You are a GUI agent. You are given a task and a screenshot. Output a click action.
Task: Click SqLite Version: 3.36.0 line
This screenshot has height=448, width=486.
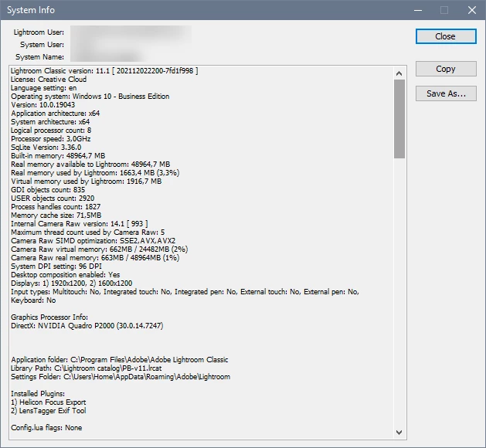coord(46,148)
